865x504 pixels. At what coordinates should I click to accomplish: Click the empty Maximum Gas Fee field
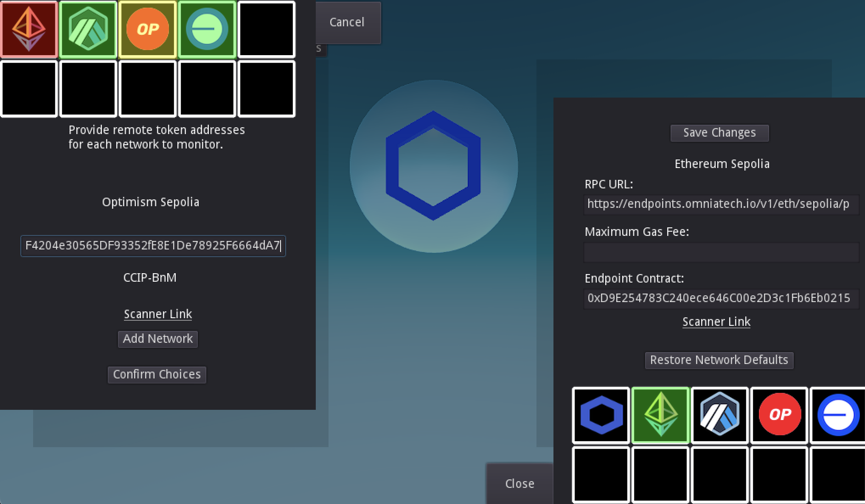(721, 252)
